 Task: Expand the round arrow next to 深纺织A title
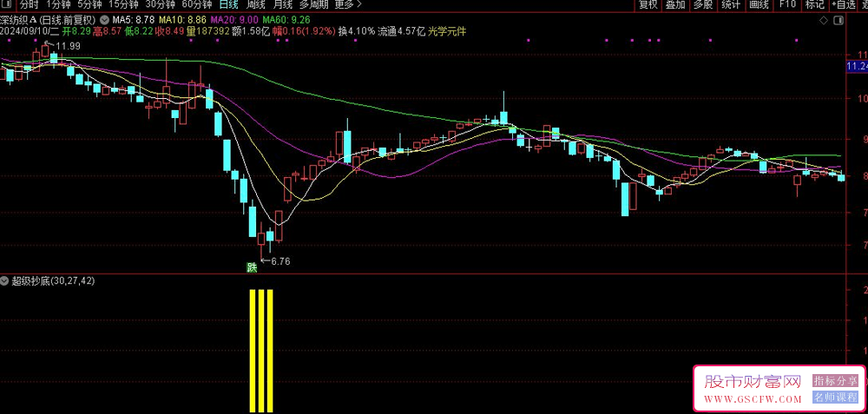click(x=104, y=21)
